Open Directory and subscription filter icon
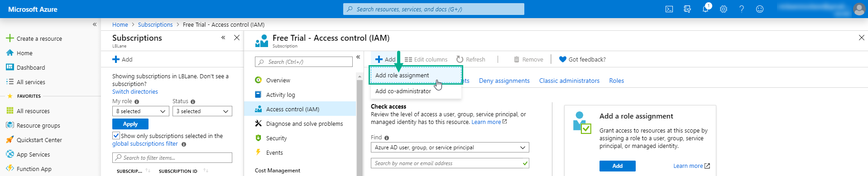Viewport: 868px width, 176px height. click(x=687, y=9)
